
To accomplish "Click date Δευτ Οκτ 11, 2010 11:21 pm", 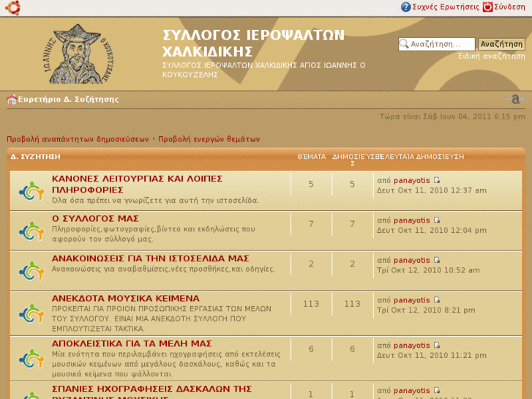I will coord(432,355).
